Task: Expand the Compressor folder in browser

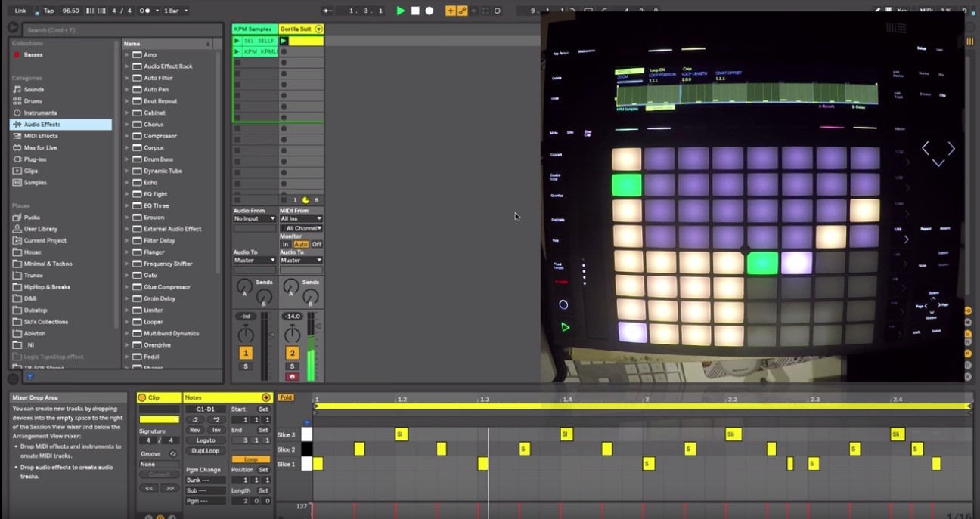Action: pos(127,136)
